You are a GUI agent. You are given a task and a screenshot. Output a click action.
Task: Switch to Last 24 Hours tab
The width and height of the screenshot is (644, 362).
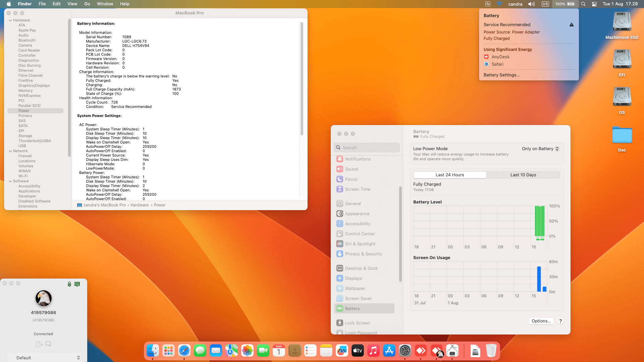pos(450,175)
